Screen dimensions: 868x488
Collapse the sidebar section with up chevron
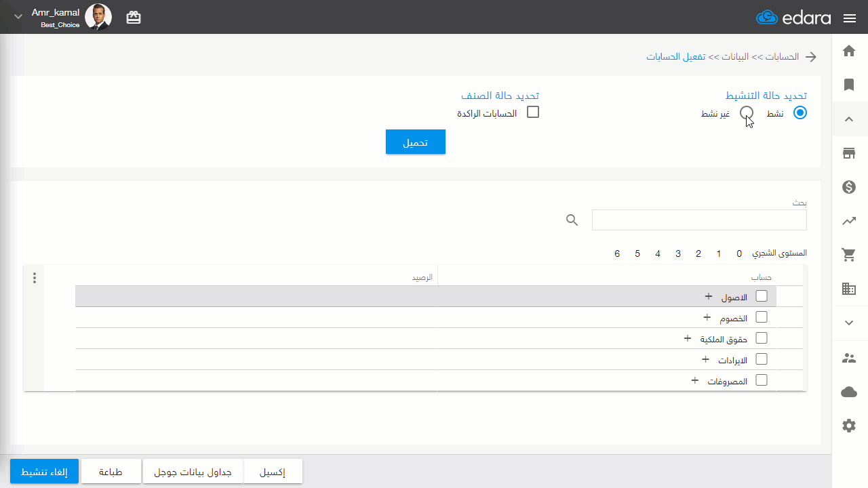848,119
